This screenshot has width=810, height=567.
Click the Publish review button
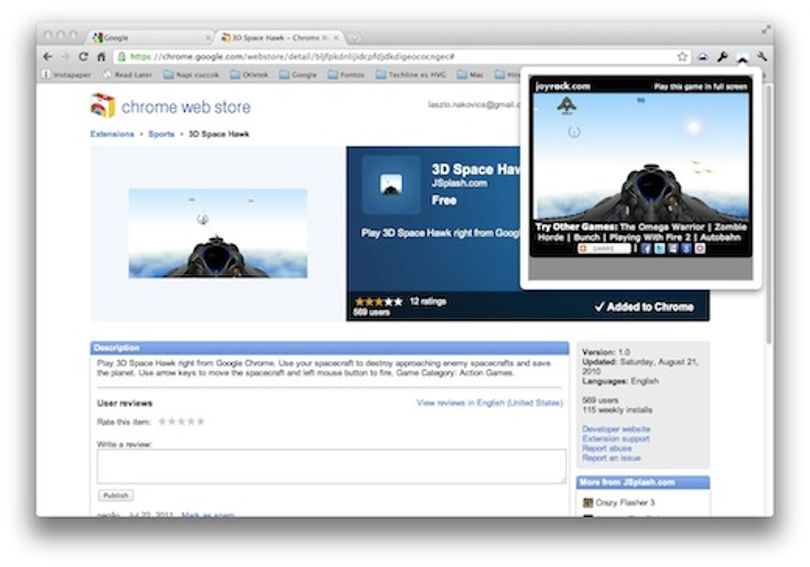coord(116,495)
